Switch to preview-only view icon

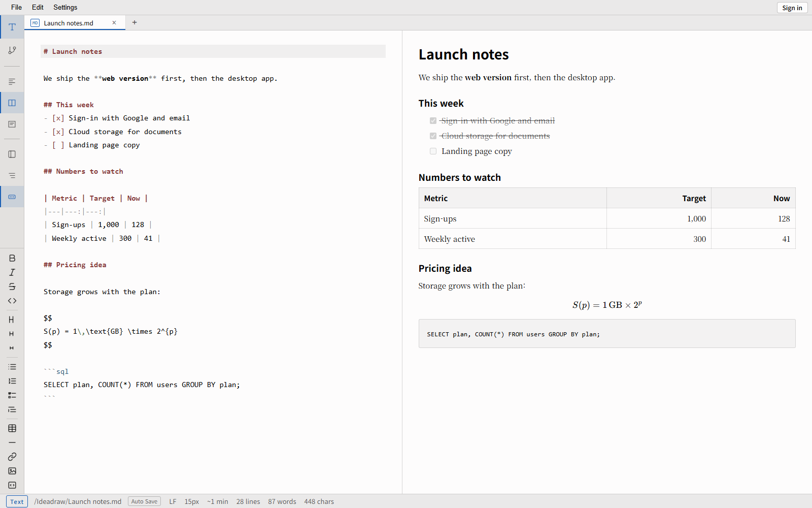[12, 124]
